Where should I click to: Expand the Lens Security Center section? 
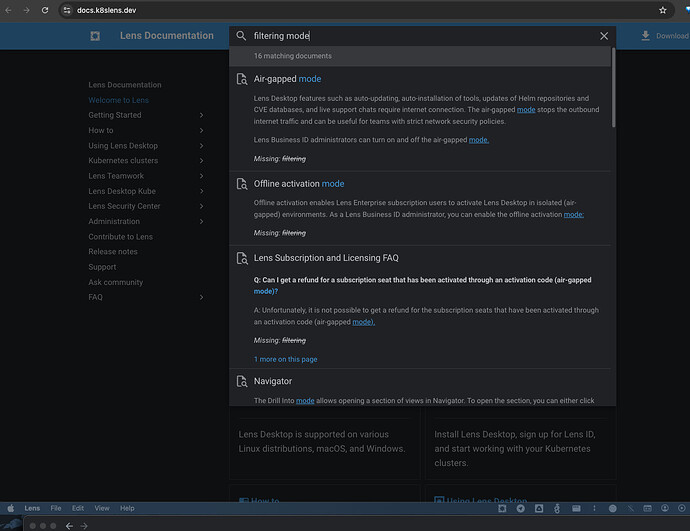(201, 206)
